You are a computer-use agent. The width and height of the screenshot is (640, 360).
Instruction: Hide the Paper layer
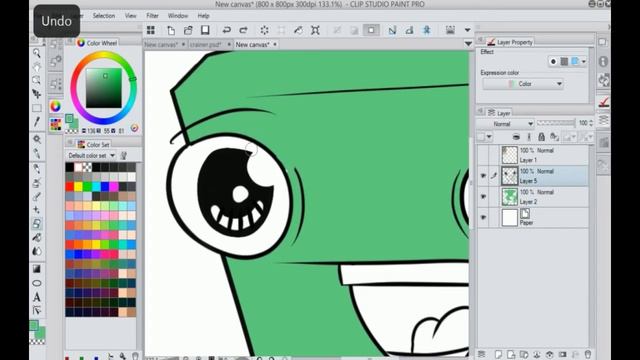[x=483, y=218]
